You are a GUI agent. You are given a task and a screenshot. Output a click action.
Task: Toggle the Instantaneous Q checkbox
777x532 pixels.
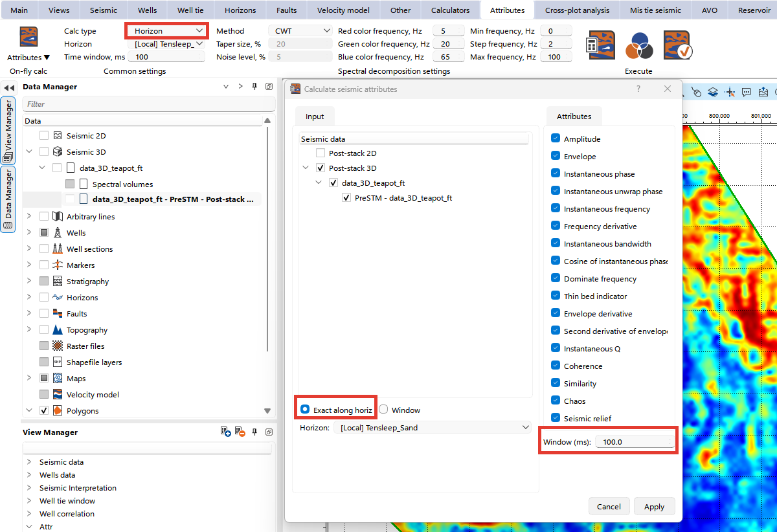(556, 349)
